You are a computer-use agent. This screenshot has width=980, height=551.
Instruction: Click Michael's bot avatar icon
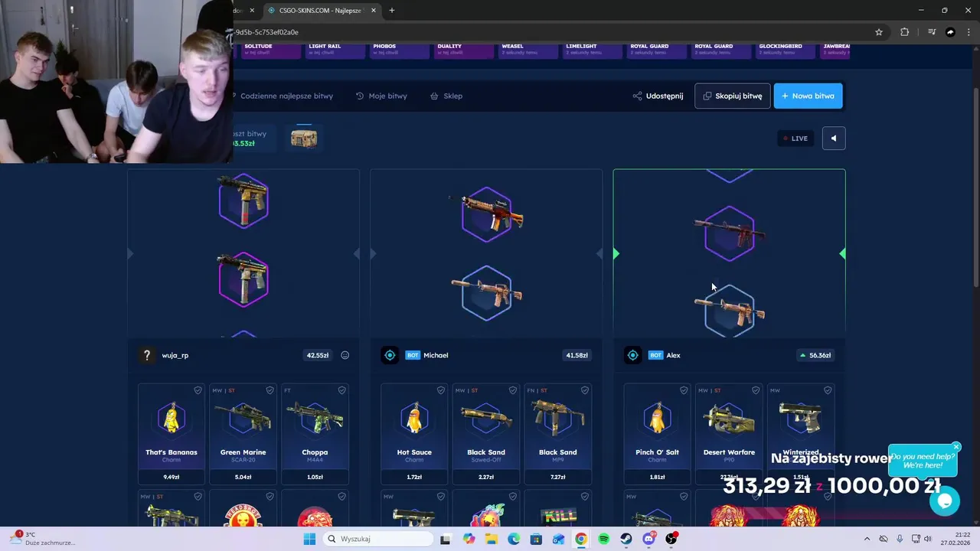tap(390, 355)
